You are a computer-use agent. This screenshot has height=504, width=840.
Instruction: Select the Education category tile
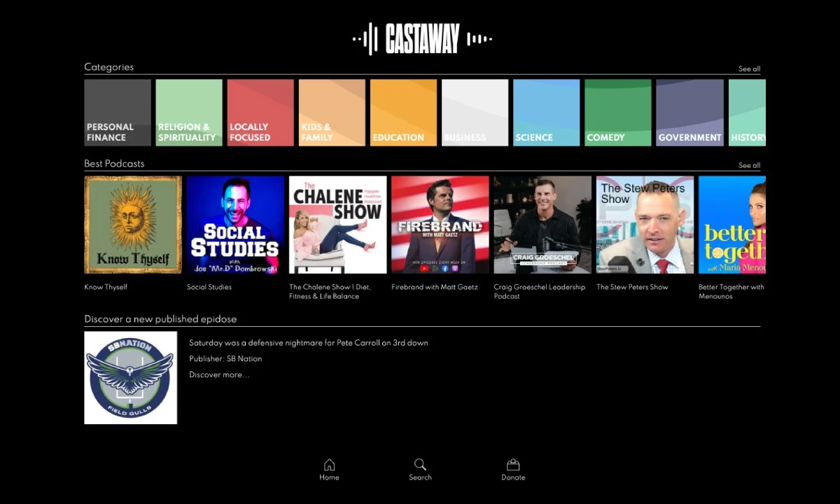[x=403, y=113]
